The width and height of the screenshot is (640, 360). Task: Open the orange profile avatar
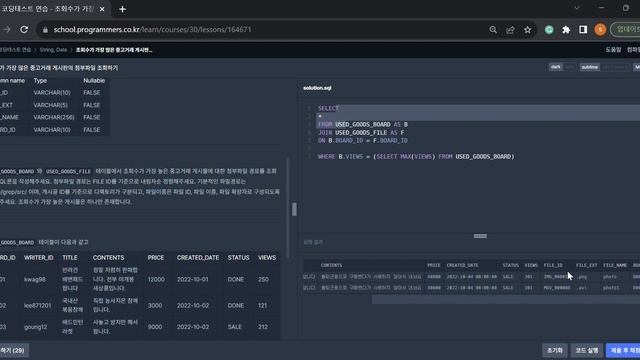pyautogui.click(x=600, y=29)
